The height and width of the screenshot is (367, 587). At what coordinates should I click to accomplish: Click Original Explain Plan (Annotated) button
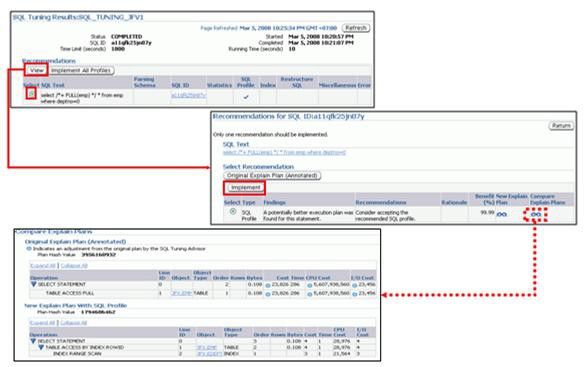tap(272, 175)
